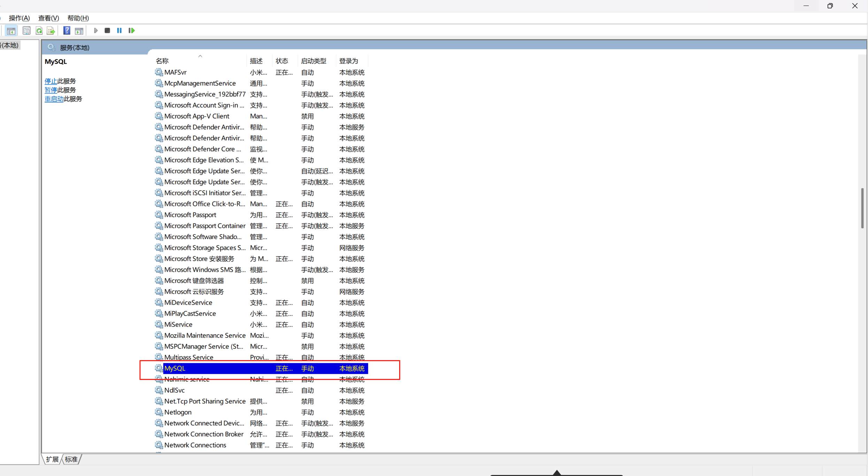
Task: Click the Show/Hide Console Tree toolbar icon
Action: coord(11,31)
